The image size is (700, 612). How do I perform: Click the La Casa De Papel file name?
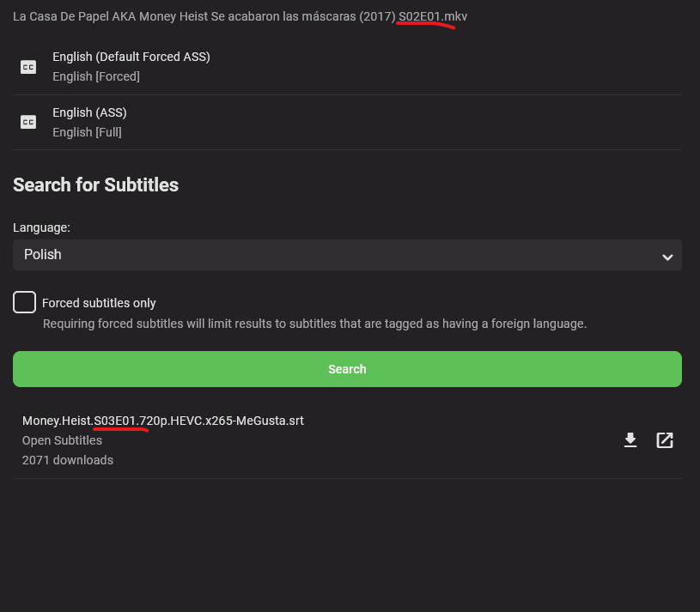pyautogui.click(x=240, y=16)
